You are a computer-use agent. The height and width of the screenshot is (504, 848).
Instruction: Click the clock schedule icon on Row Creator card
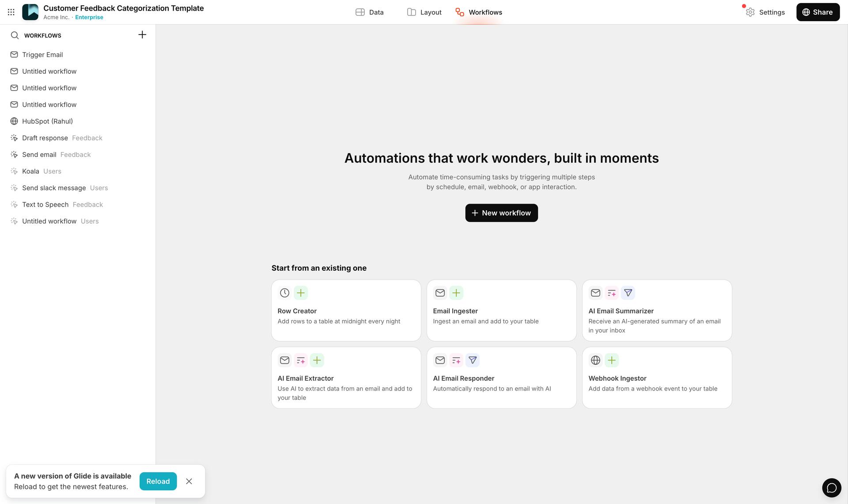pos(284,292)
